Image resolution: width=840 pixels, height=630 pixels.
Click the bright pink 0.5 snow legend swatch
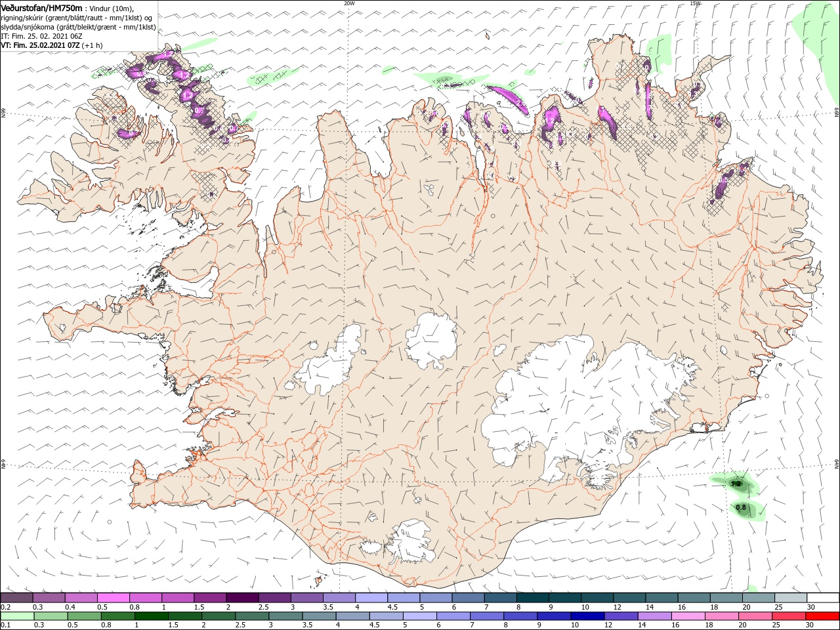[x=113, y=597]
